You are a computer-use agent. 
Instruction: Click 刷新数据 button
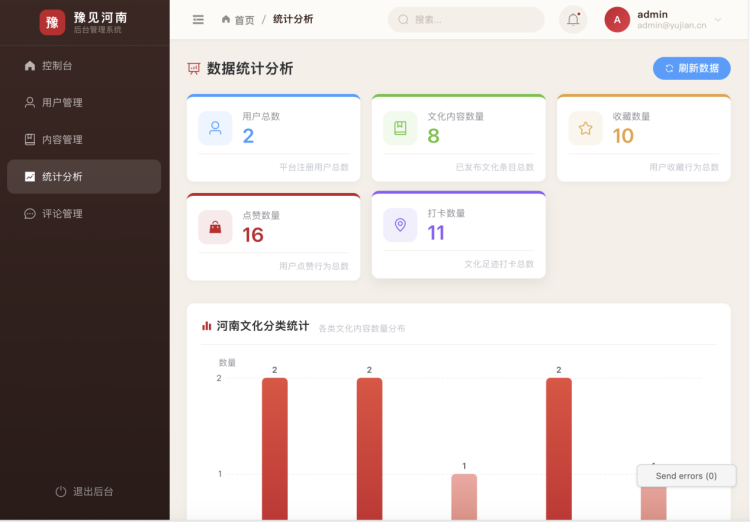click(692, 68)
